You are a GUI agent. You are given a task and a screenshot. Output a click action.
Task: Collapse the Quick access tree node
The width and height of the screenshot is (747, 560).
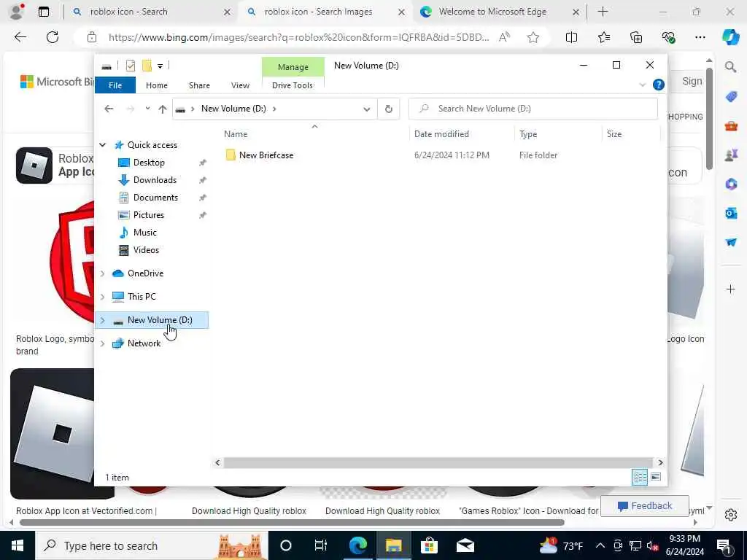(x=102, y=145)
